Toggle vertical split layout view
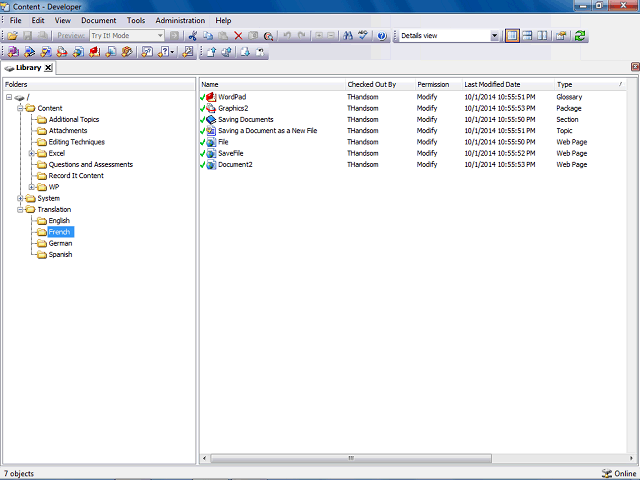640x480 pixels. pyautogui.click(x=542, y=36)
